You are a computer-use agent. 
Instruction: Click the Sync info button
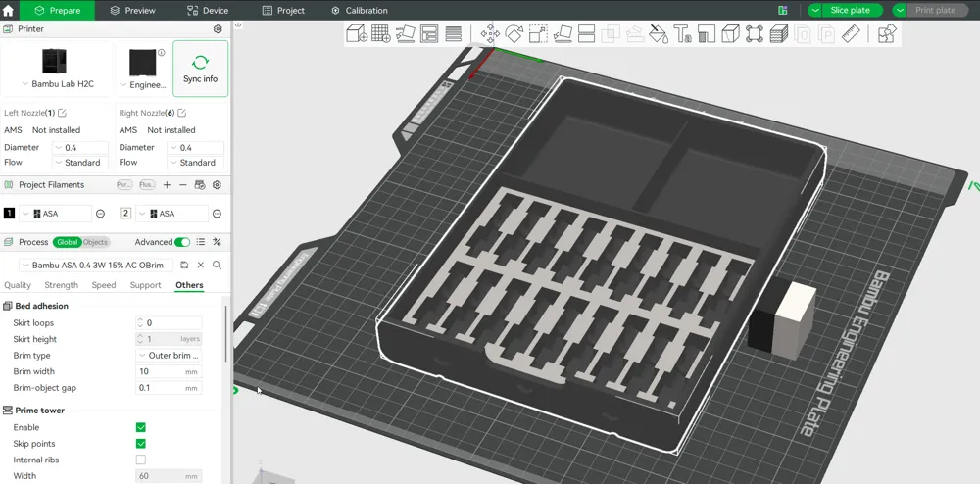point(201,69)
